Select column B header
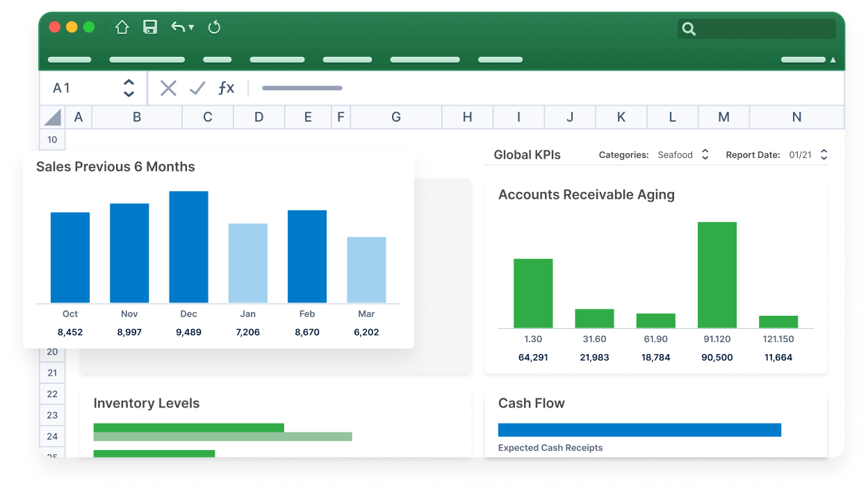The width and height of the screenshot is (868, 491). [137, 117]
